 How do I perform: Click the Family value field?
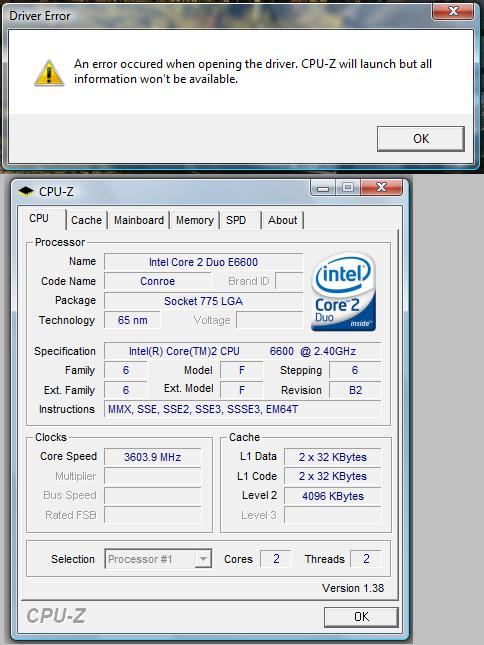click(125, 370)
